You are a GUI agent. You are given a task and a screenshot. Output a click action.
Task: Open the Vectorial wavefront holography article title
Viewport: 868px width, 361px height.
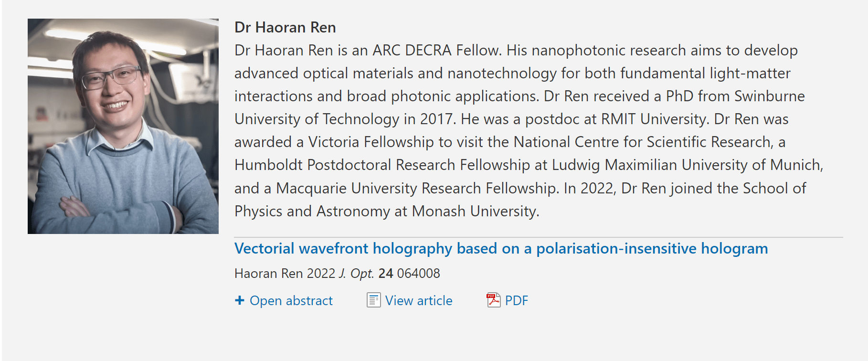501,249
